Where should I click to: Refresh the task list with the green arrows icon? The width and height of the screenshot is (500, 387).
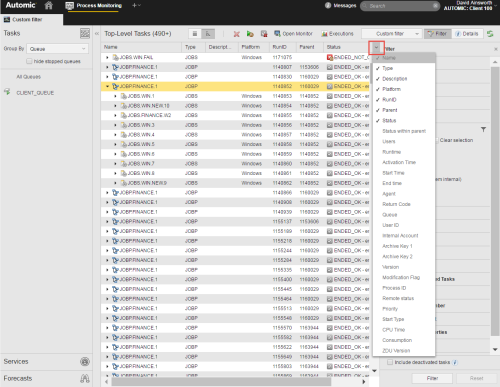click(490, 34)
